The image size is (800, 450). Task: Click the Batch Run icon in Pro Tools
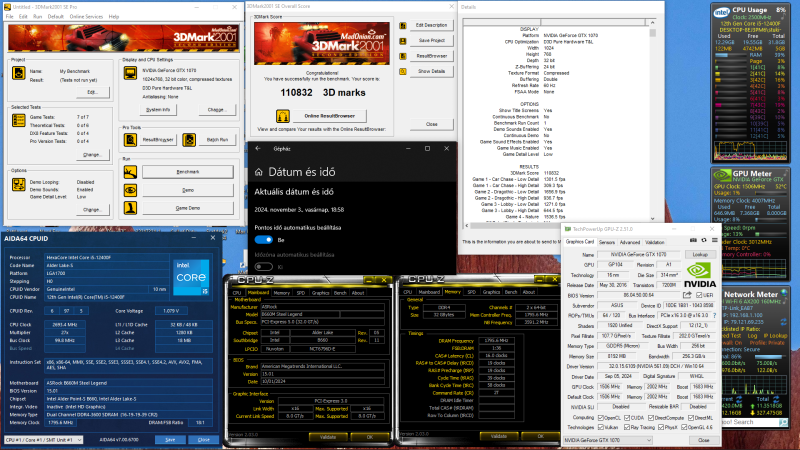point(189,139)
